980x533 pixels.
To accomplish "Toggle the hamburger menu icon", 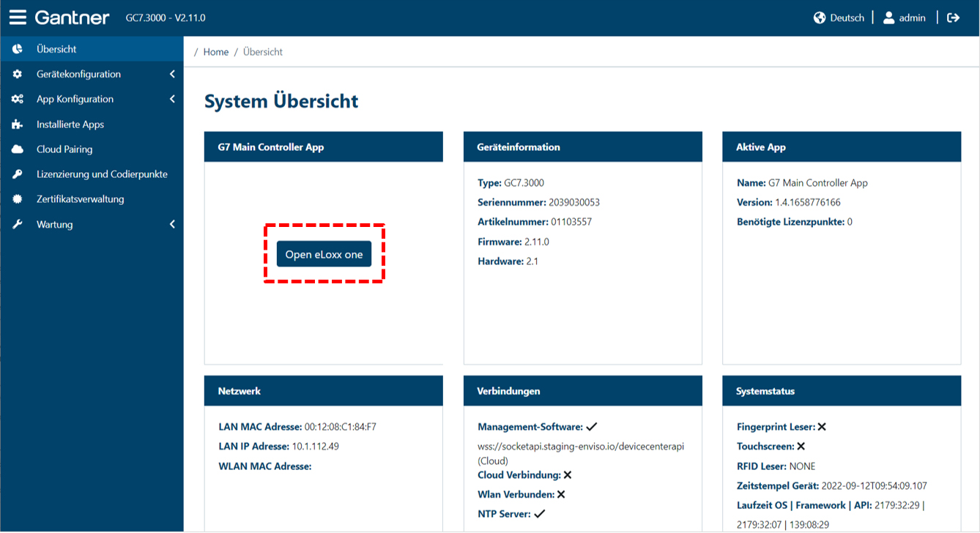I will [18, 18].
